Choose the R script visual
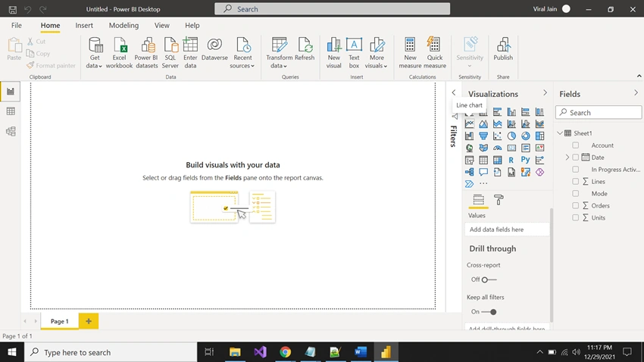The width and height of the screenshot is (644, 362). pos(511,160)
